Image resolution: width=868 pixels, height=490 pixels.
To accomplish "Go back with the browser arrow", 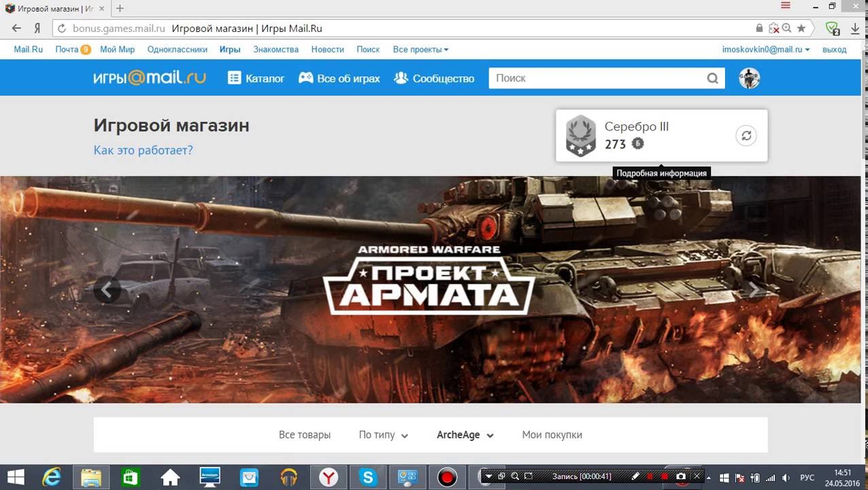I will [x=16, y=29].
